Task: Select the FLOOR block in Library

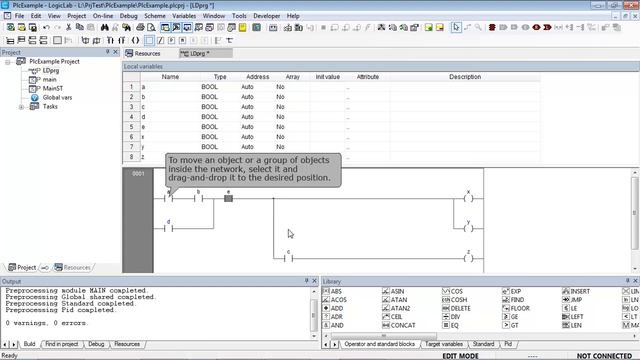Action: (x=516, y=308)
